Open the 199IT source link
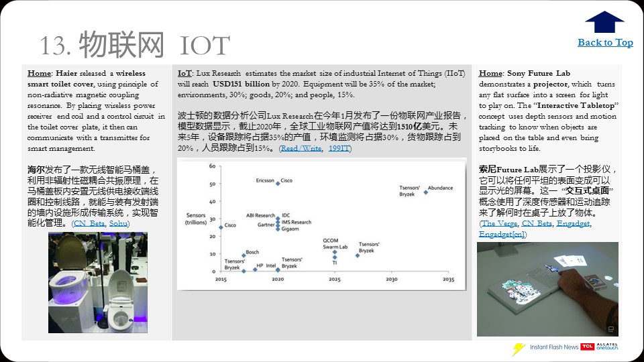644x362 pixels. point(339,148)
